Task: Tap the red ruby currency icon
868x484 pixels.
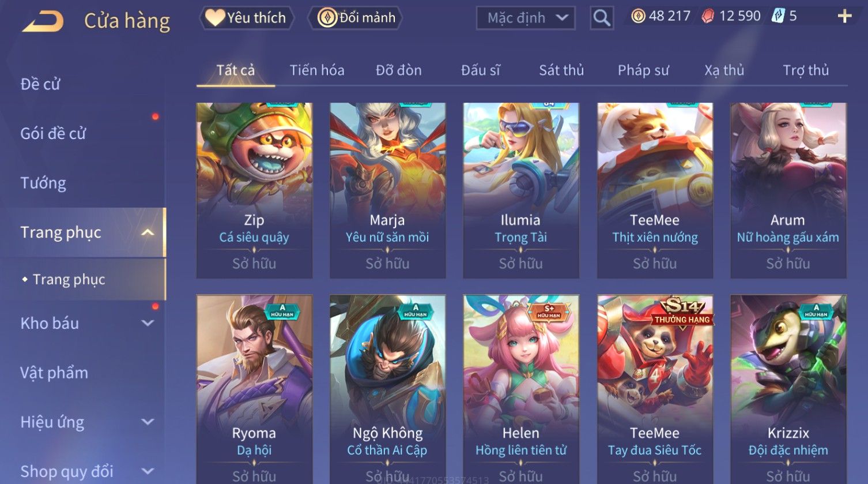Action: click(707, 16)
